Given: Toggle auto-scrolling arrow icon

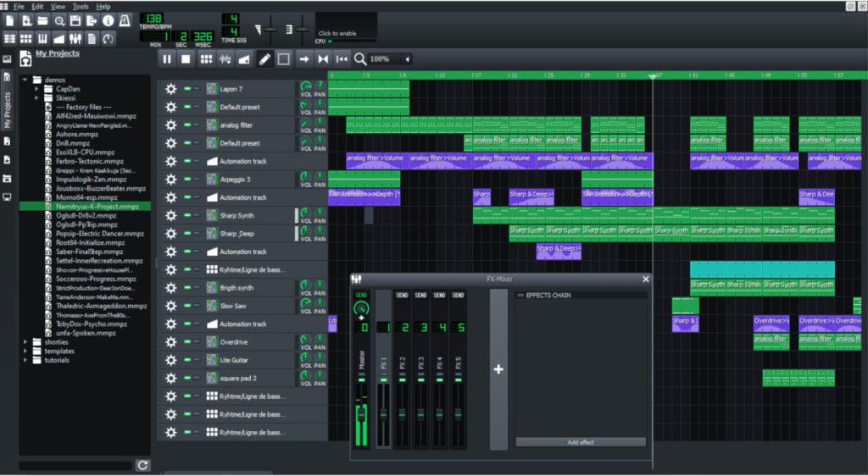Looking at the screenshot, I should tap(304, 59).
